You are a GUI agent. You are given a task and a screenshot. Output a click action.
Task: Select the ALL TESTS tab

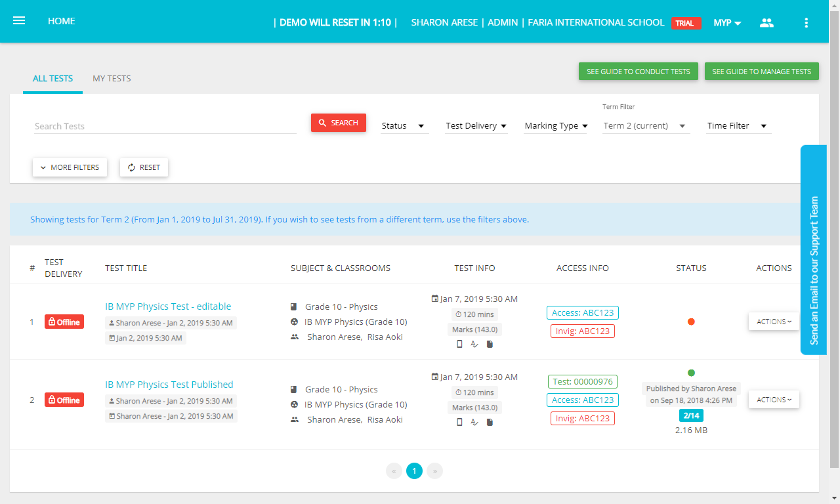pos(52,79)
